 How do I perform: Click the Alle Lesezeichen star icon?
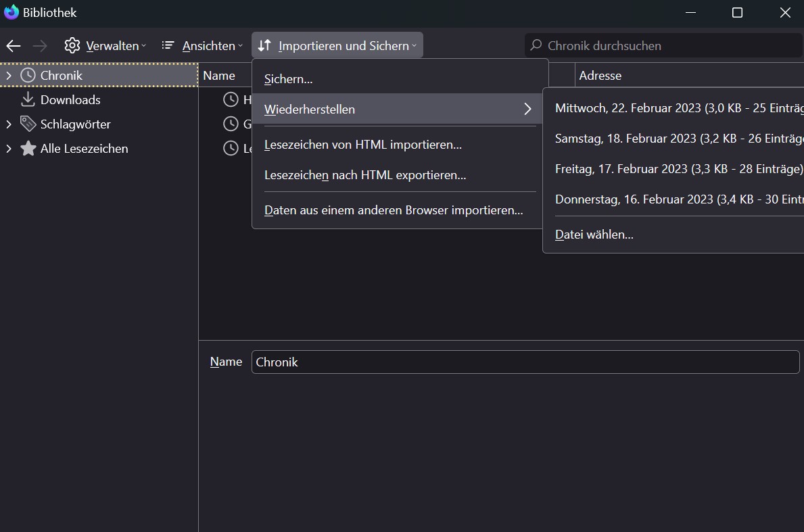(x=28, y=149)
